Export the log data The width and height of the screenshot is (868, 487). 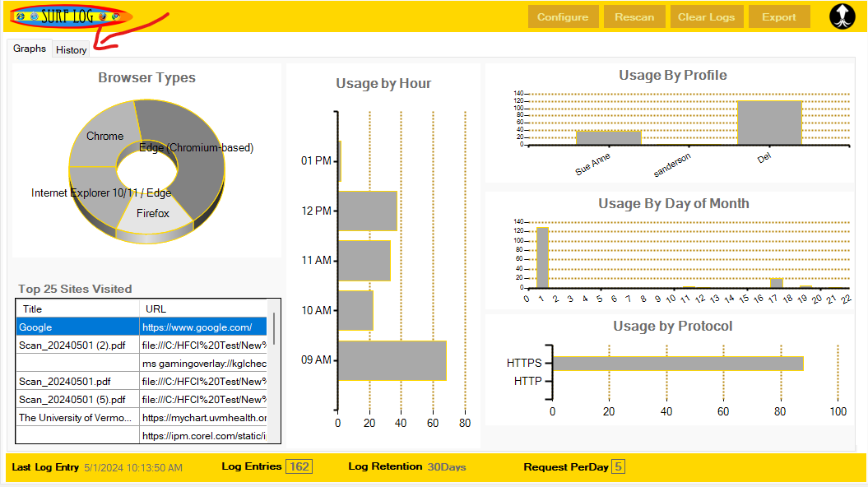(778, 17)
